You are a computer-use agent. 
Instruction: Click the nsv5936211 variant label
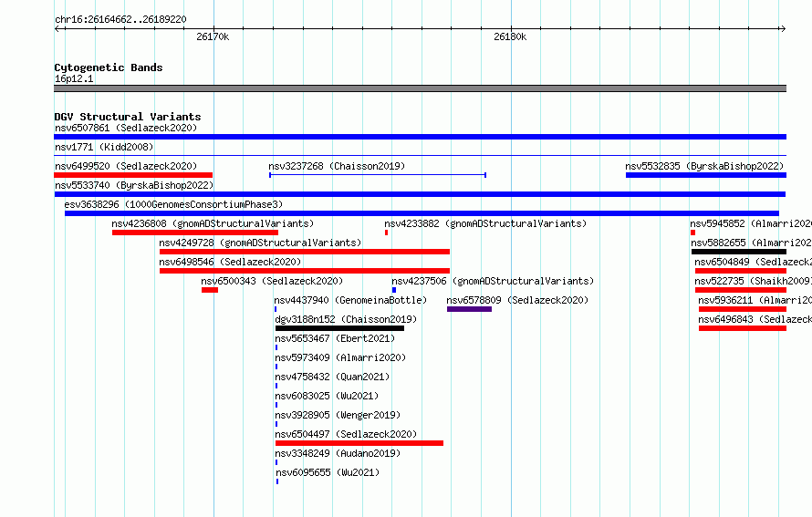(755, 300)
